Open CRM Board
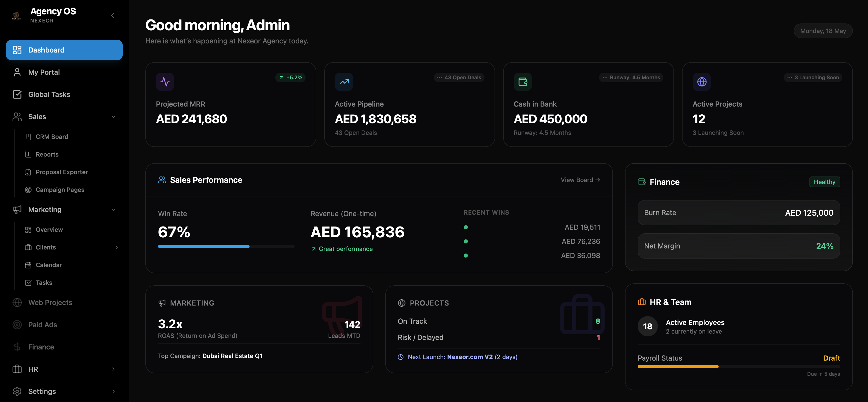868x402 pixels. point(52,137)
